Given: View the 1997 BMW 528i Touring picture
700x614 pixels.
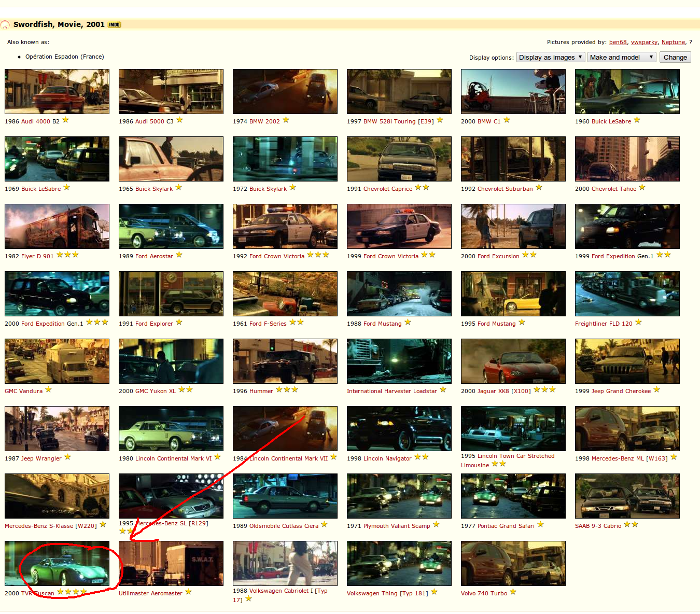Looking at the screenshot, I should [x=399, y=91].
